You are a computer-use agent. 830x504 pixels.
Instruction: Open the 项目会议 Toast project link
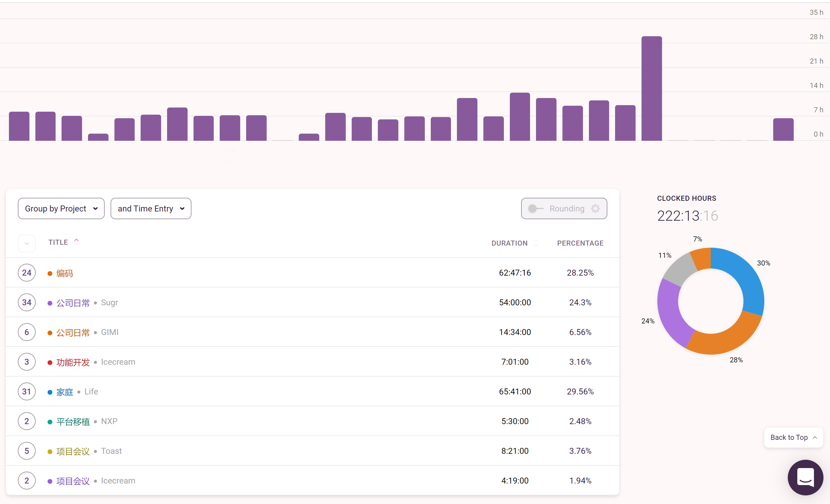(73, 451)
